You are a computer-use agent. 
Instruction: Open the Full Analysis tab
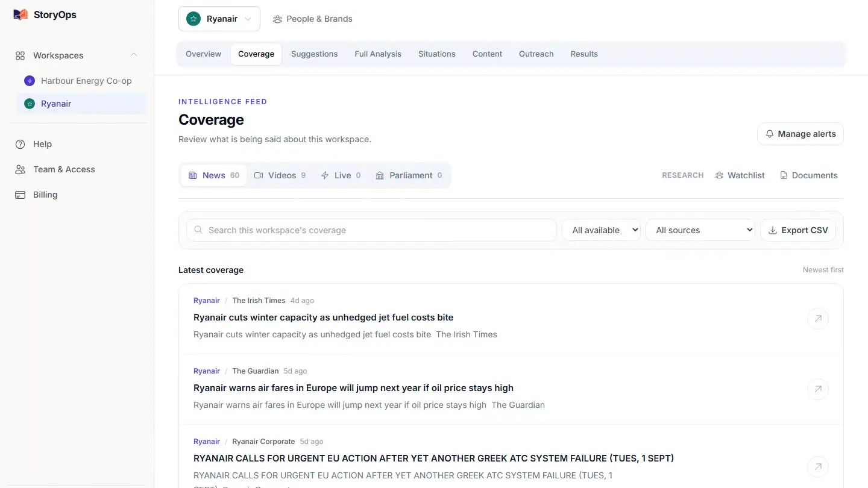pos(378,54)
